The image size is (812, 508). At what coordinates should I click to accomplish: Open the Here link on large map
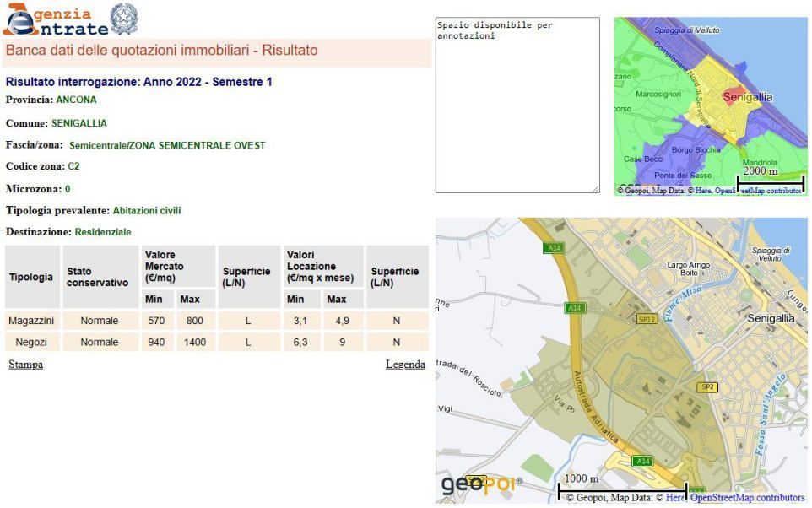(x=674, y=498)
